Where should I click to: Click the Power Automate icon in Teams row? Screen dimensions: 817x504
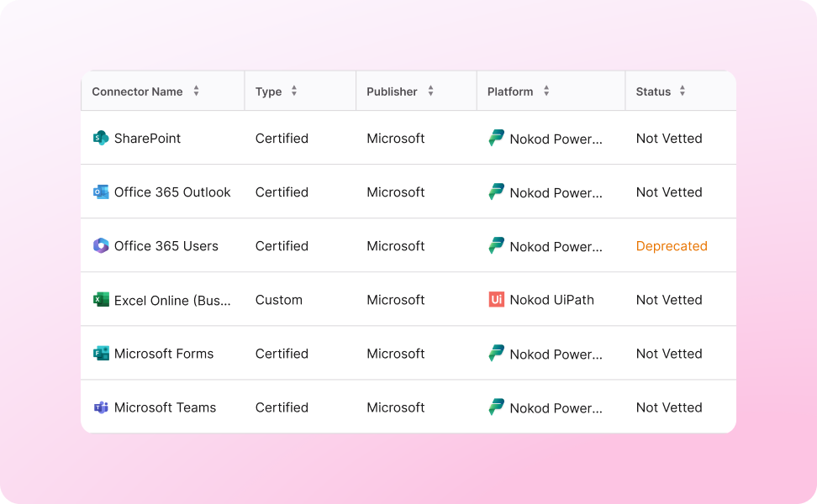[495, 407]
